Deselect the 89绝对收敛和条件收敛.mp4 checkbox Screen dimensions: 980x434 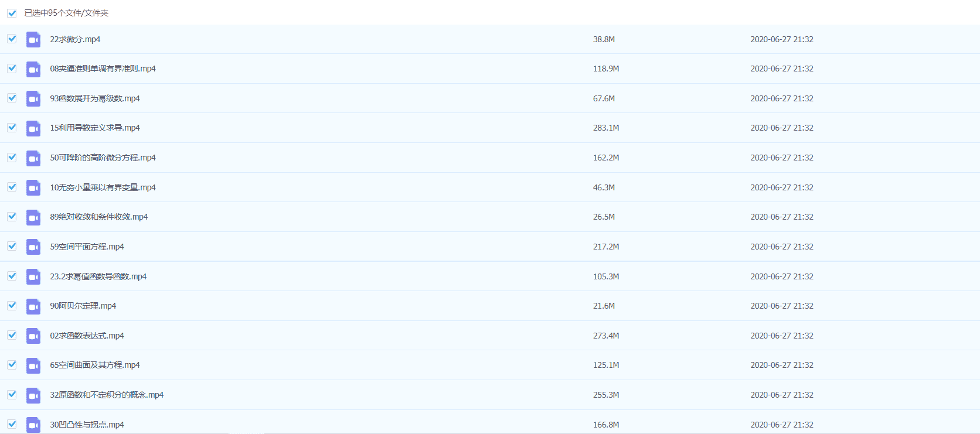point(12,216)
